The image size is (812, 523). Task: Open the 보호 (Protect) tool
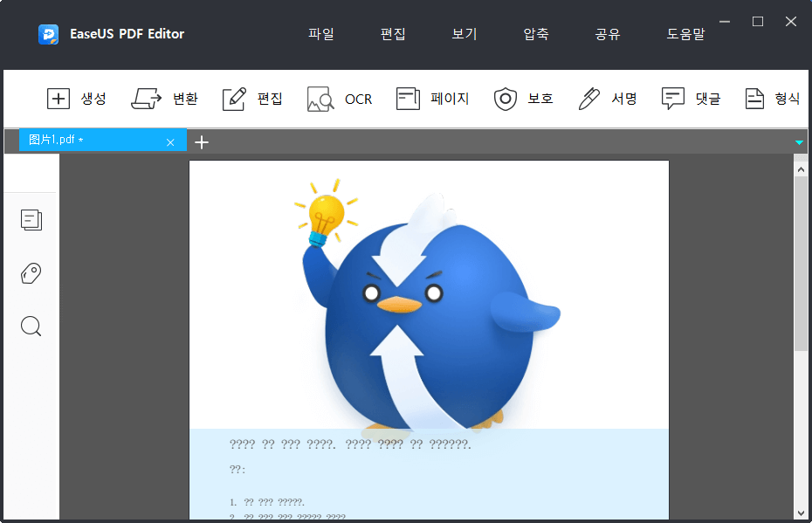[x=524, y=99]
